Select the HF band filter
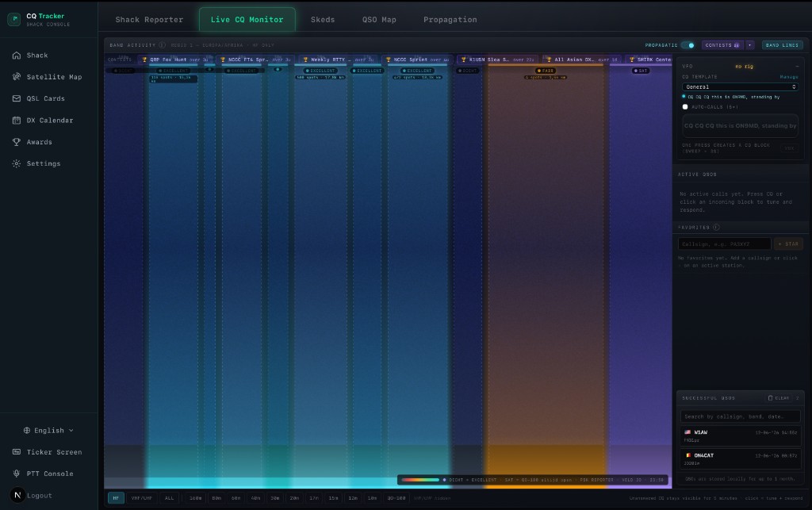 click(x=116, y=498)
